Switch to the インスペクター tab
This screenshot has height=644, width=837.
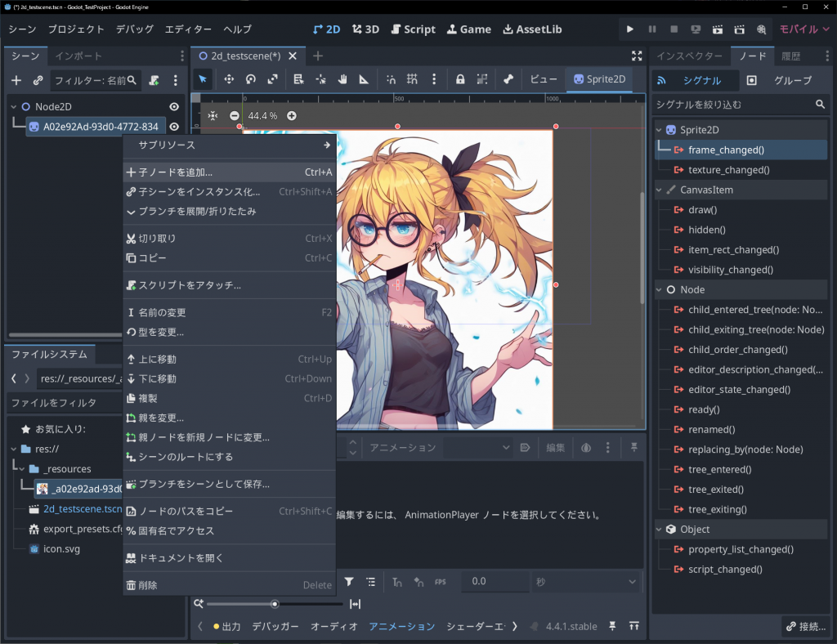click(689, 56)
